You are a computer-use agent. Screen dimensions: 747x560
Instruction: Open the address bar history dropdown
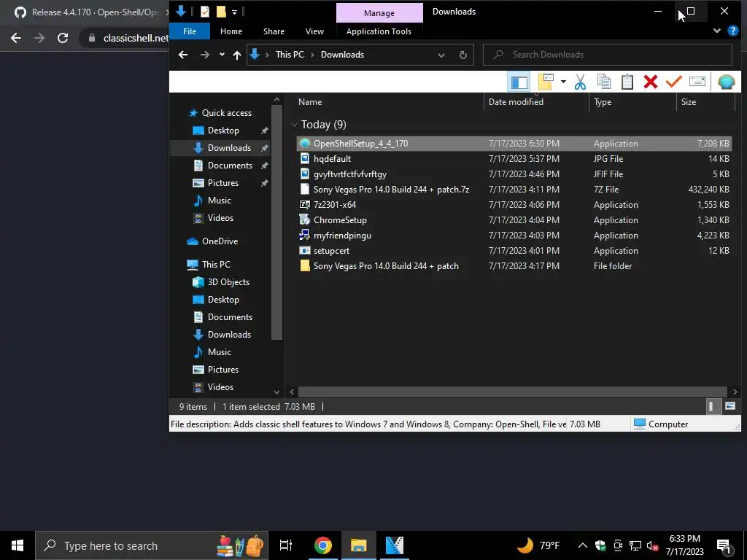(441, 55)
